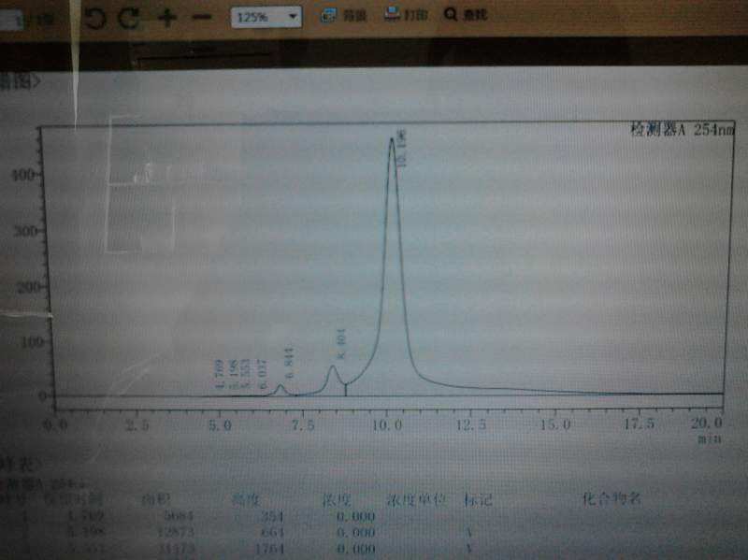Click the 300 y-axis tick label
748x560 pixels.
(26, 231)
